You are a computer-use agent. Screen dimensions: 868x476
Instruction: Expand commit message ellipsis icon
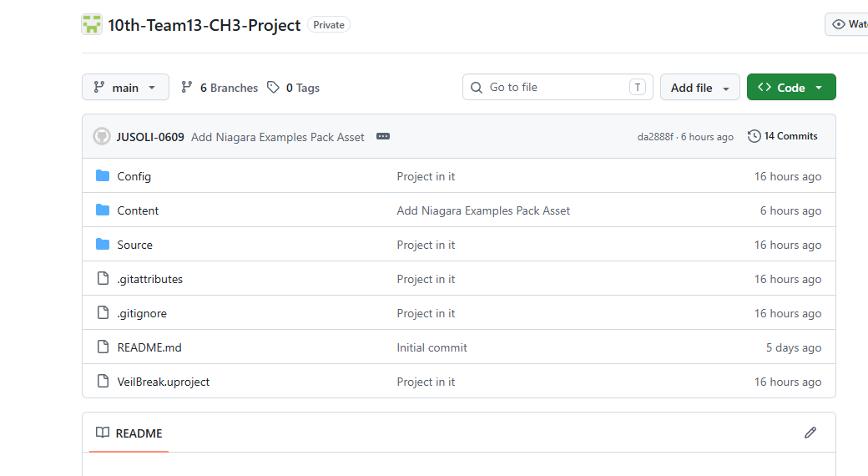point(383,136)
